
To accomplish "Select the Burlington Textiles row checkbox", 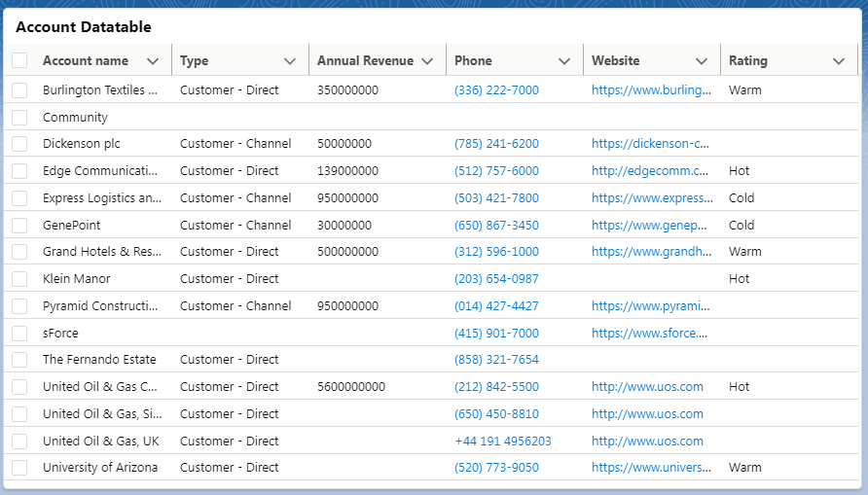I will [x=19, y=90].
